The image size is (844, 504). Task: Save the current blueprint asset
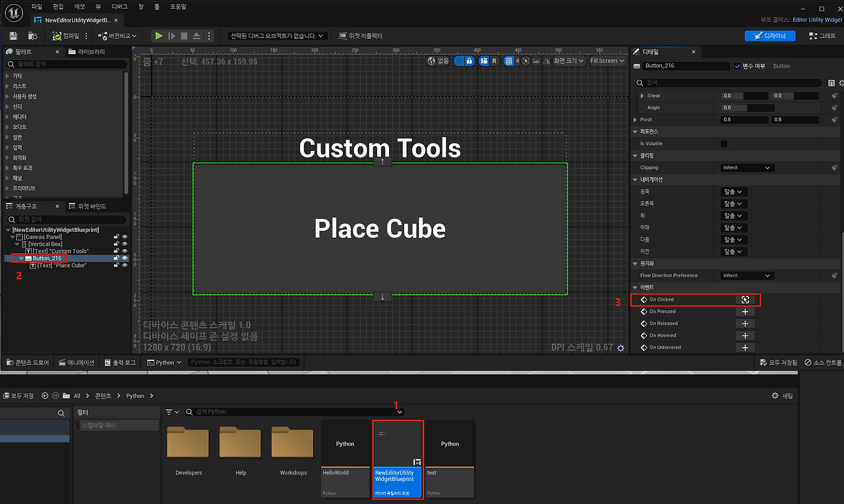click(x=14, y=36)
